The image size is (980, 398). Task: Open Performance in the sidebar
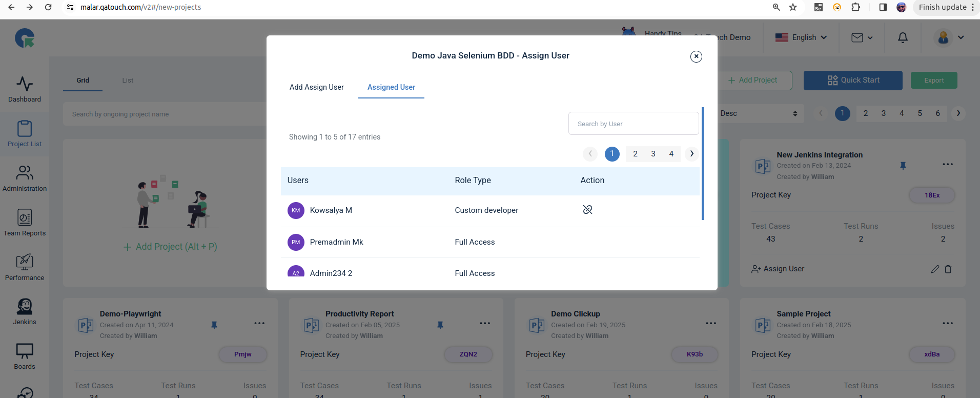(25, 268)
